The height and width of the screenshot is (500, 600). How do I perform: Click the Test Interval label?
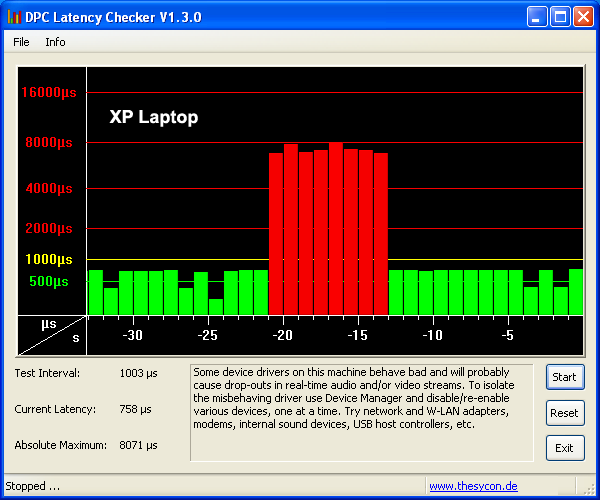[x=47, y=373]
